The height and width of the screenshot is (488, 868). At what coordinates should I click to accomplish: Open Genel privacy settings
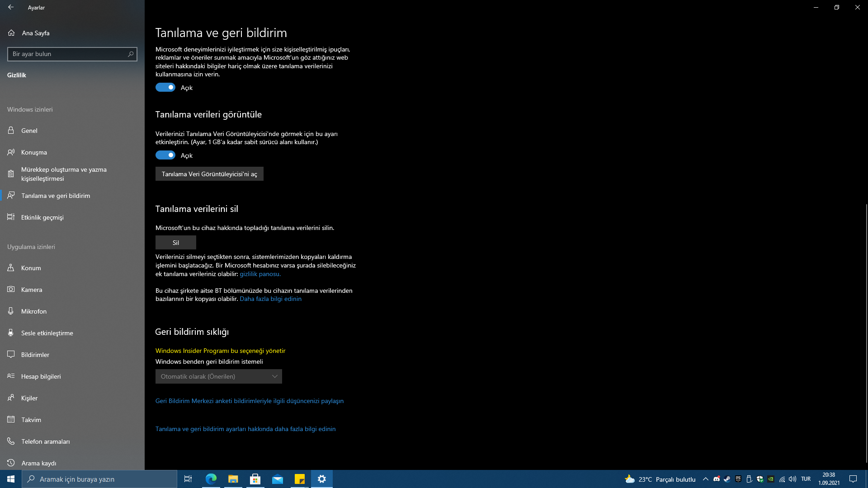point(29,131)
